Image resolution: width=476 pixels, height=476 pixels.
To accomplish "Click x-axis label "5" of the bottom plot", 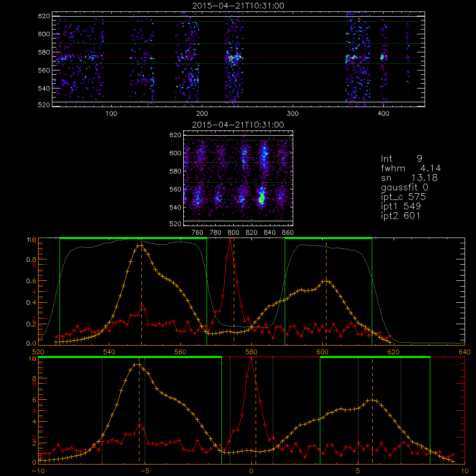I will pos(358,471).
